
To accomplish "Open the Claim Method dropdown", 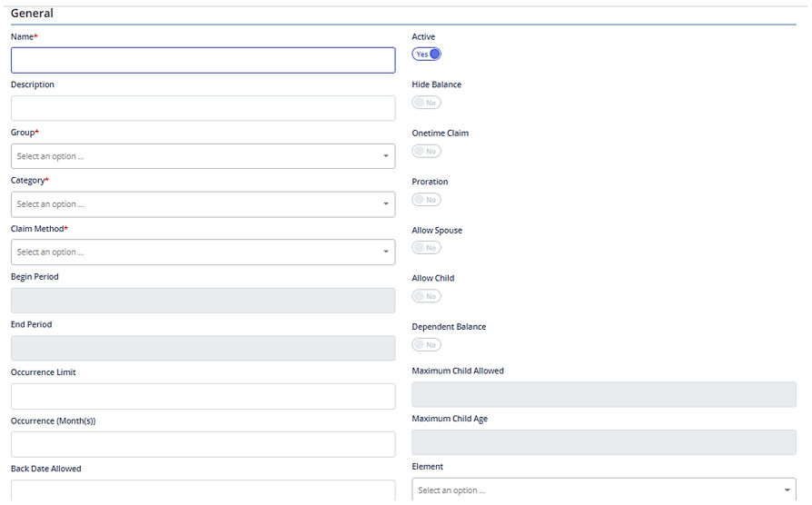I will point(203,252).
